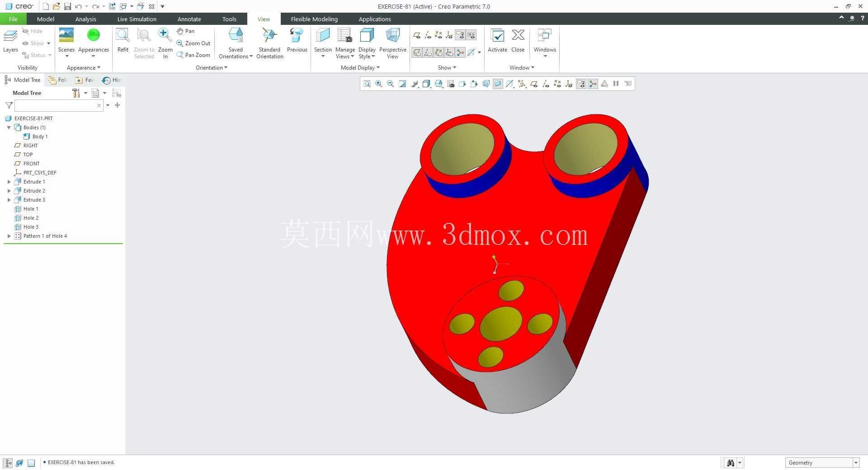This screenshot has height=470, width=868.
Task: Select Body 1 in model tree
Action: (40, 136)
